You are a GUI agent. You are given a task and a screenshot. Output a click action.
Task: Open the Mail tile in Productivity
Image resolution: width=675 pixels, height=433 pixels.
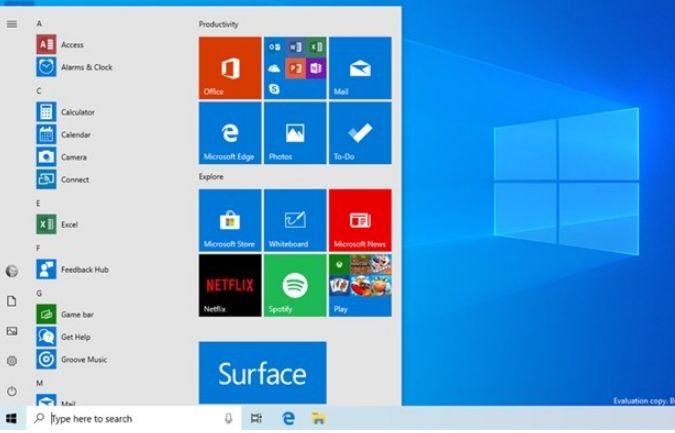coord(360,68)
